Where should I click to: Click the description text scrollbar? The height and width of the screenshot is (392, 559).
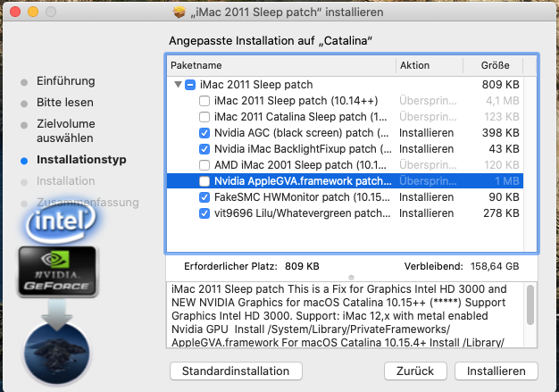530,304
